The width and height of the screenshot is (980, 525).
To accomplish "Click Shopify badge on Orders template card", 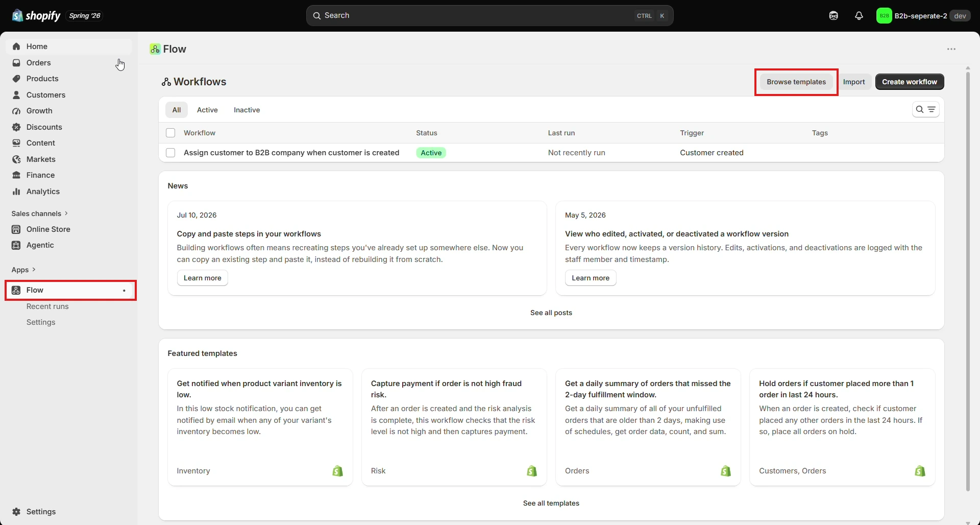I will point(726,471).
